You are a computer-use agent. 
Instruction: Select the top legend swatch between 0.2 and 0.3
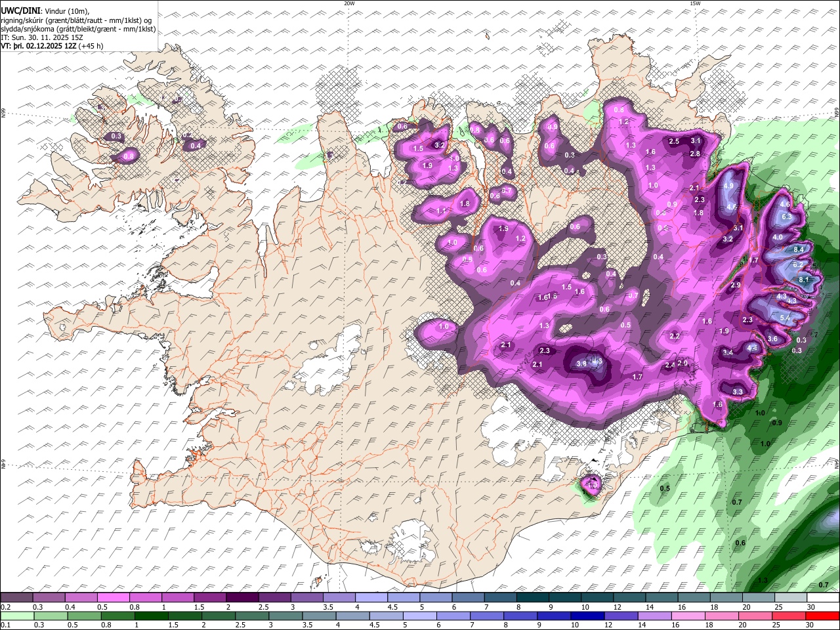[17, 597]
